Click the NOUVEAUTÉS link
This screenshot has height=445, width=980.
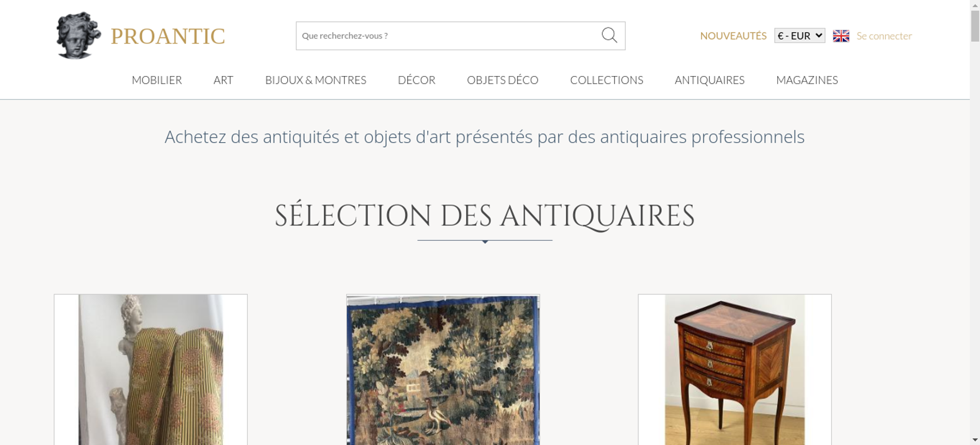pos(733,36)
